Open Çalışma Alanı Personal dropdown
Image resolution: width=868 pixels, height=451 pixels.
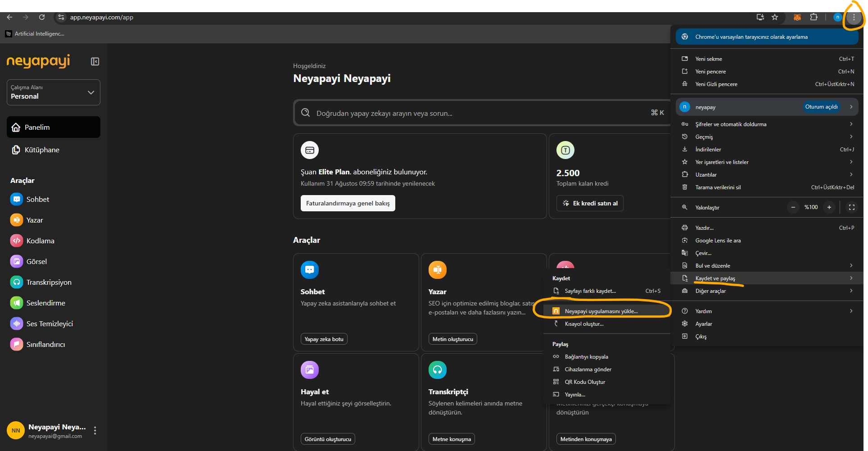pyautogui.click(x=54, y=92)
